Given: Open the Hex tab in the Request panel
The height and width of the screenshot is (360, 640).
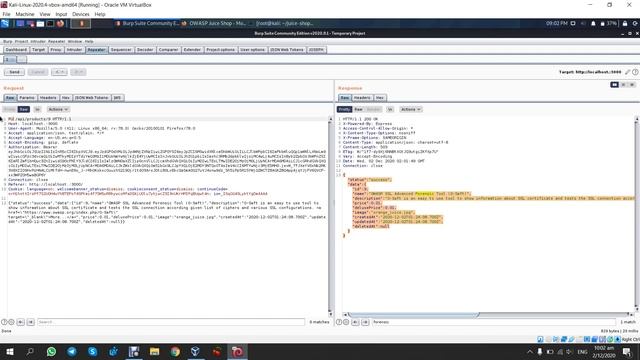Looking at the screenshot, I should pos(66,98).
